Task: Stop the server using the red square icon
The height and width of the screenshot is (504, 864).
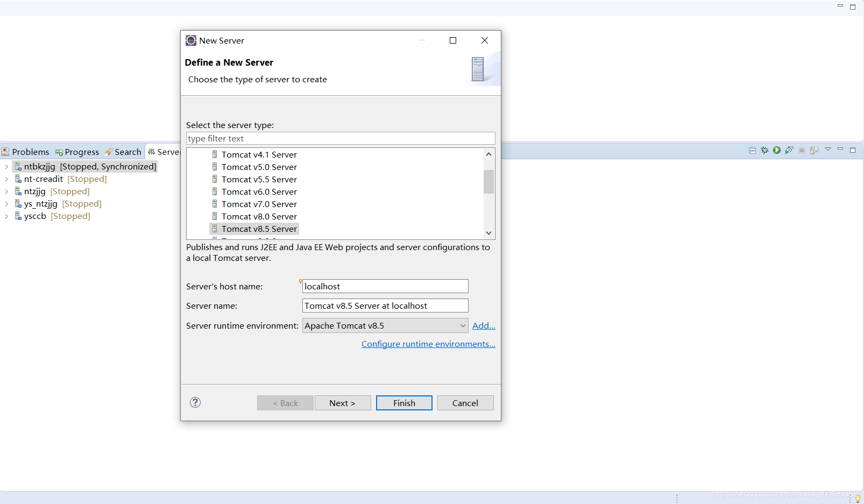Action: pyautogui.click(x=802, y=151)
